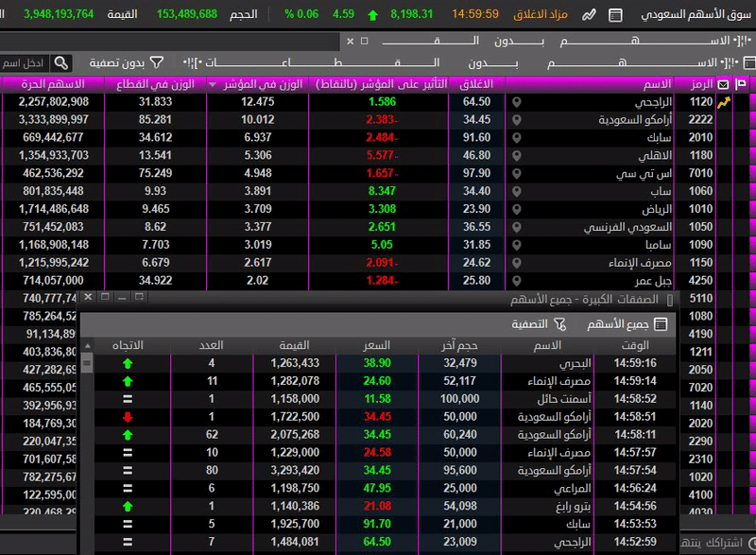Click the search name input field
The width and height of the screenshot is (756, 555).
point(23,62)
